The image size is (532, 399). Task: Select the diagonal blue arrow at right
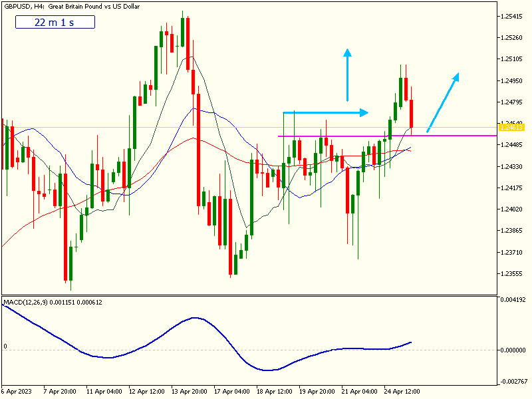pyautogui.click(x=442, y=102)
